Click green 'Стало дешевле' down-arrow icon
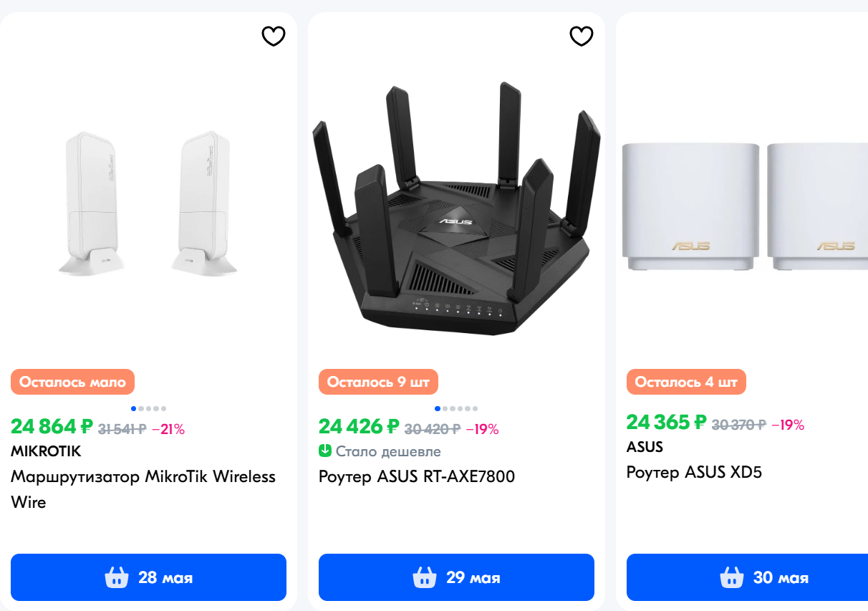 click(325, 451)
